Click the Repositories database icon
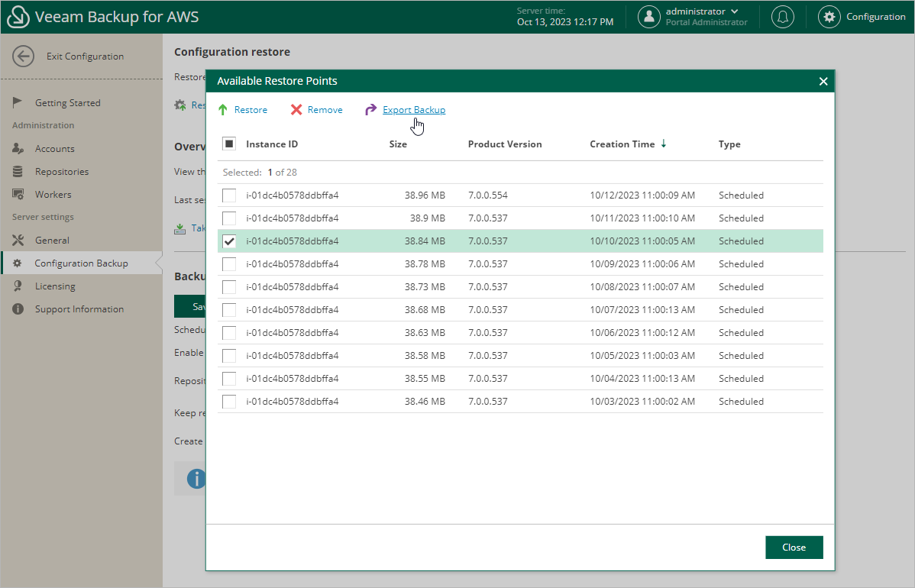 [x=18, y=172]
